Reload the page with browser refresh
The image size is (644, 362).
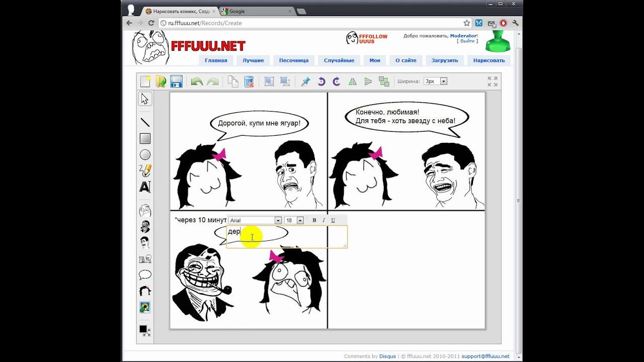tap(151, 23)
